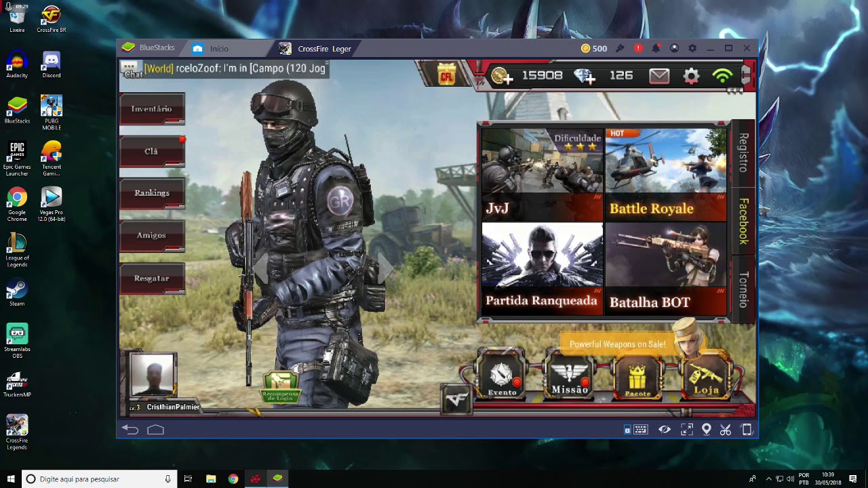
Task: Open BlueStacks account profile icon
Action: click(x=674, y=48)
